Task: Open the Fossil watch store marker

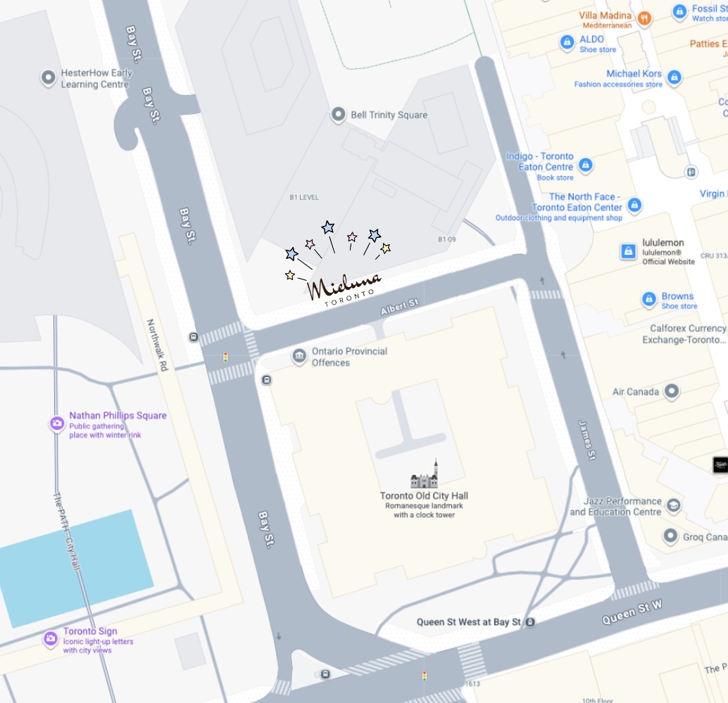Action: click(679, 11)
